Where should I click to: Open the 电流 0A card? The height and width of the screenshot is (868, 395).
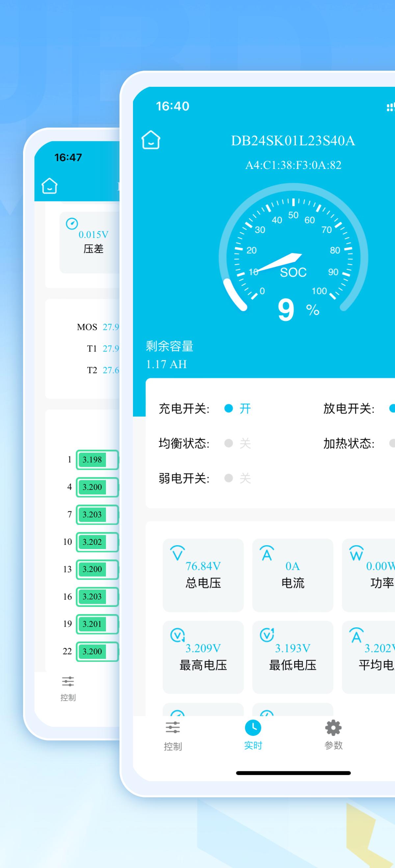tap(293, 575)
